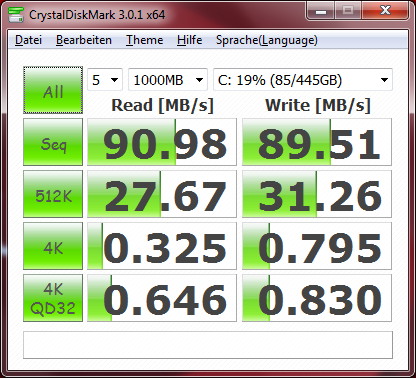416x379 pixels.
Task: Start the Seq sequential test
Action: [x=53, y=142]
